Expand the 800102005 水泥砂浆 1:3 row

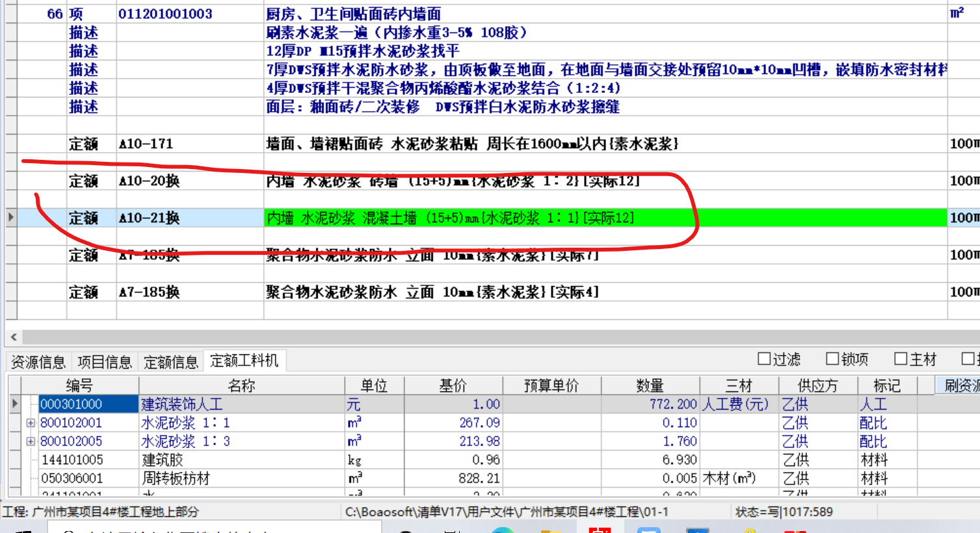coord(30,441)
